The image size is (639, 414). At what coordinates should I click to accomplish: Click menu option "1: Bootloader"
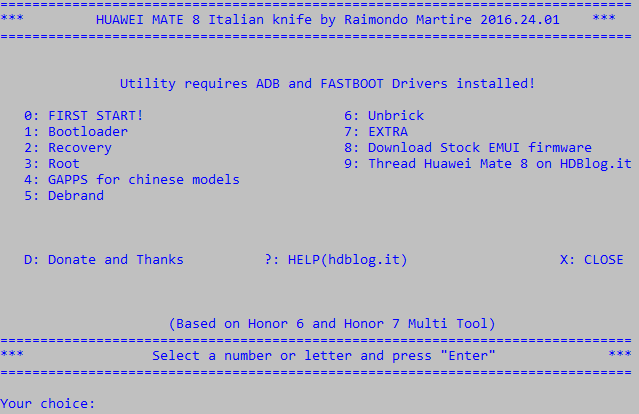coord(76,131)
